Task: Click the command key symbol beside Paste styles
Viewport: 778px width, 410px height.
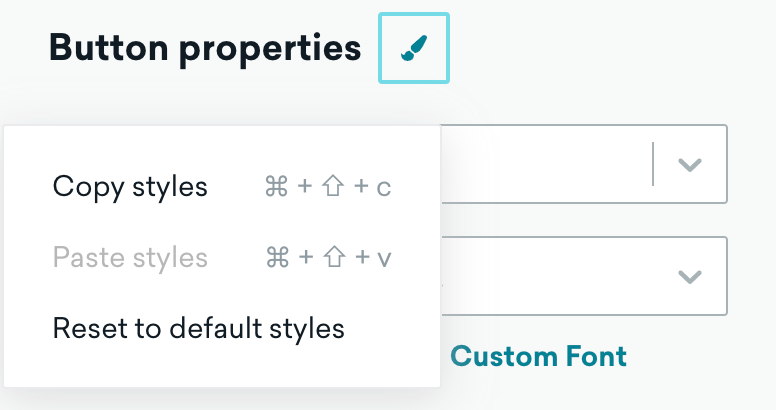Action: click(x=277, y=257)
